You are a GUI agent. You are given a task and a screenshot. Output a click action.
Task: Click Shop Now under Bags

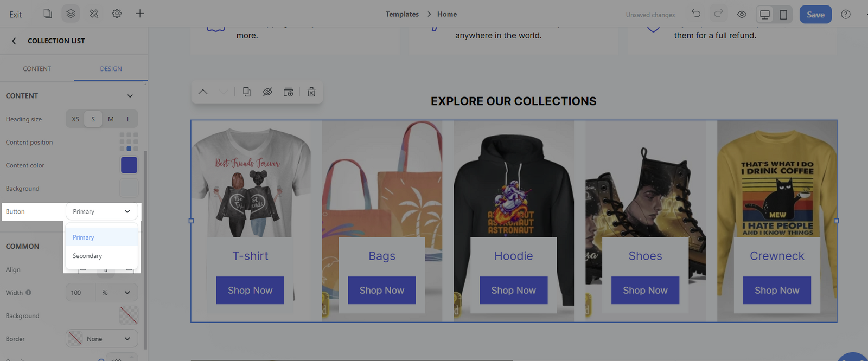(382, 291)
